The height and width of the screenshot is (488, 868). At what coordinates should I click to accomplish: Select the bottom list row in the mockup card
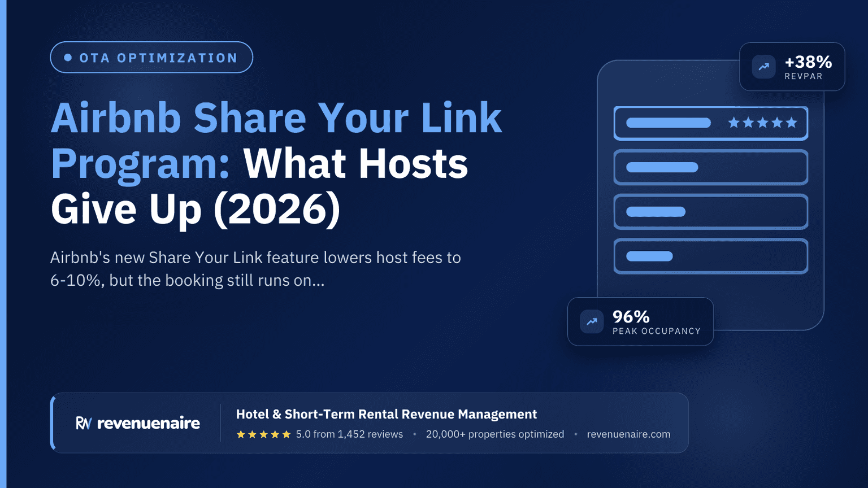click(x=711, y=256)
